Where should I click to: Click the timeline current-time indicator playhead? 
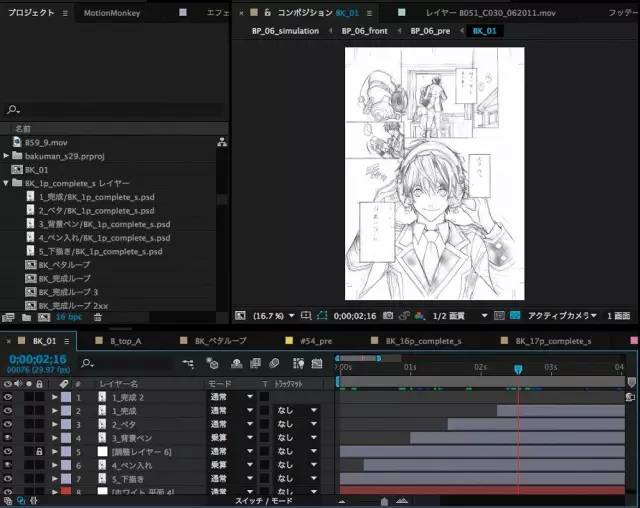(518, 370)
